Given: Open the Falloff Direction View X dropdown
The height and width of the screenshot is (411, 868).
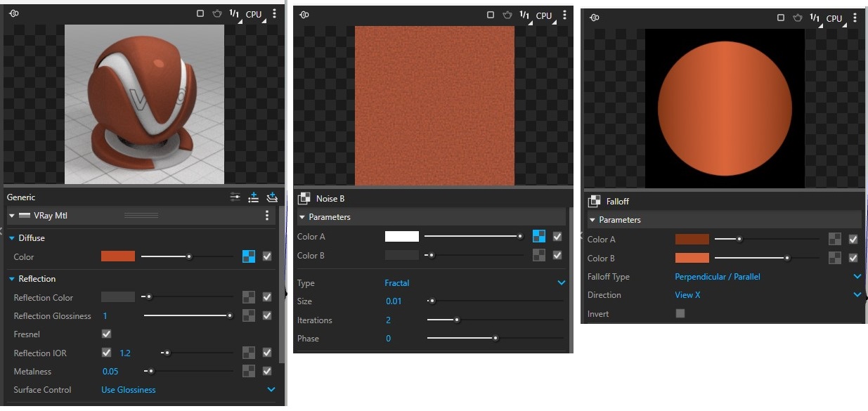Looking at the screenshot, I should 767,295.
